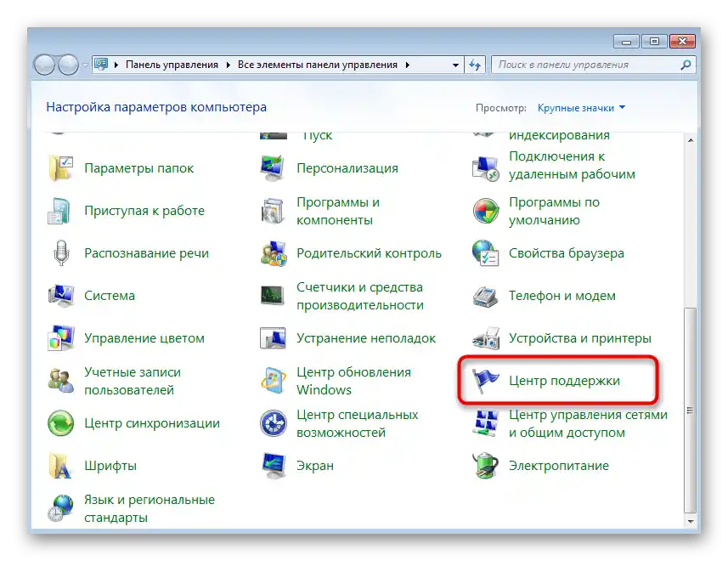The width and height of the screenshot is (728, 561).
Task: Open the Управление цветом link
Action: pos(144,338)
